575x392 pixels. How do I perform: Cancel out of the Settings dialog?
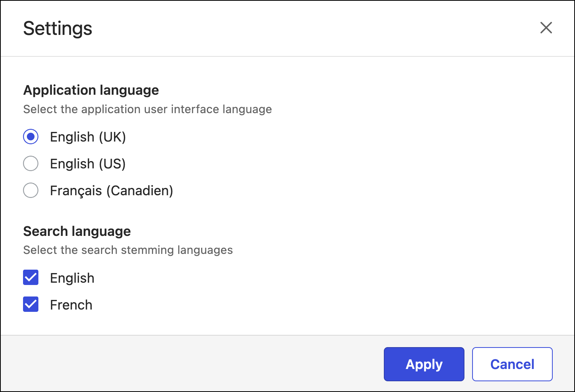(x=512, y=364)
